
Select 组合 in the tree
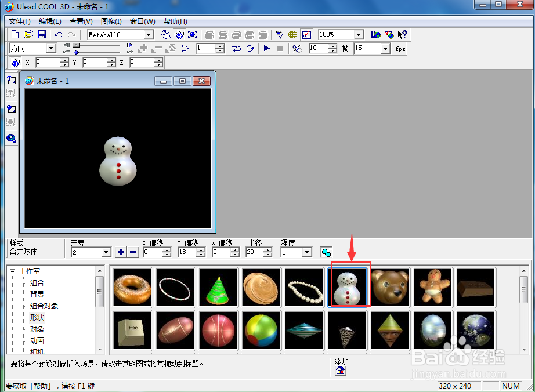tap(37, 283)
